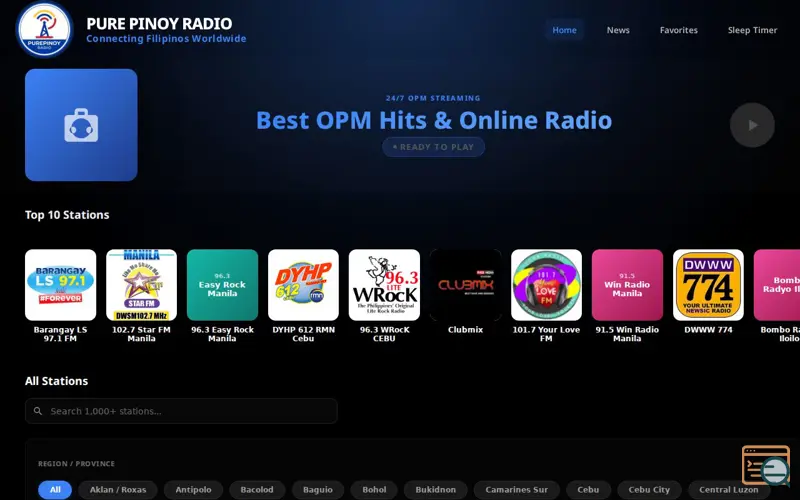Click the Ready to Play status pill
Image resolution: width=800 pixels, height=500 pixels.
point(433,147)
